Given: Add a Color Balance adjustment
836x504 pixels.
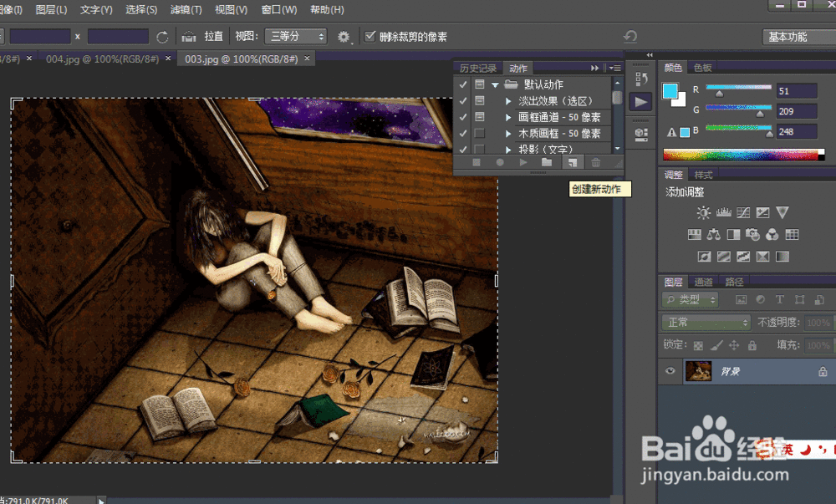Looking at the screenshot, I should [713, 234].
